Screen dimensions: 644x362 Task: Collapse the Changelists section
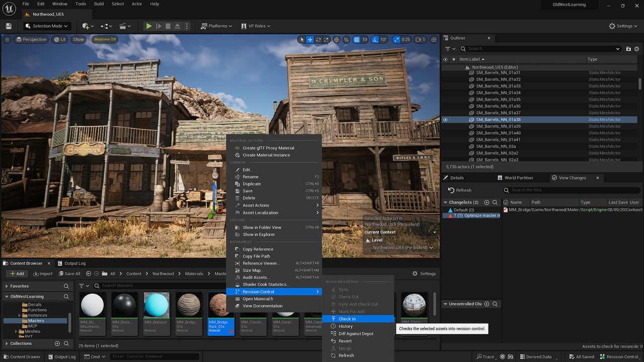[445, 203]
